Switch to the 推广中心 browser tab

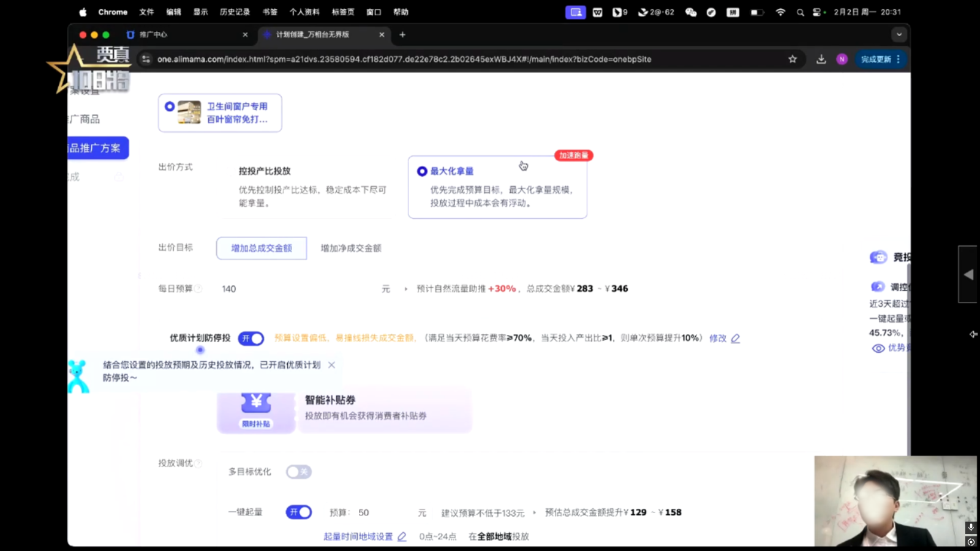(184, 35)
